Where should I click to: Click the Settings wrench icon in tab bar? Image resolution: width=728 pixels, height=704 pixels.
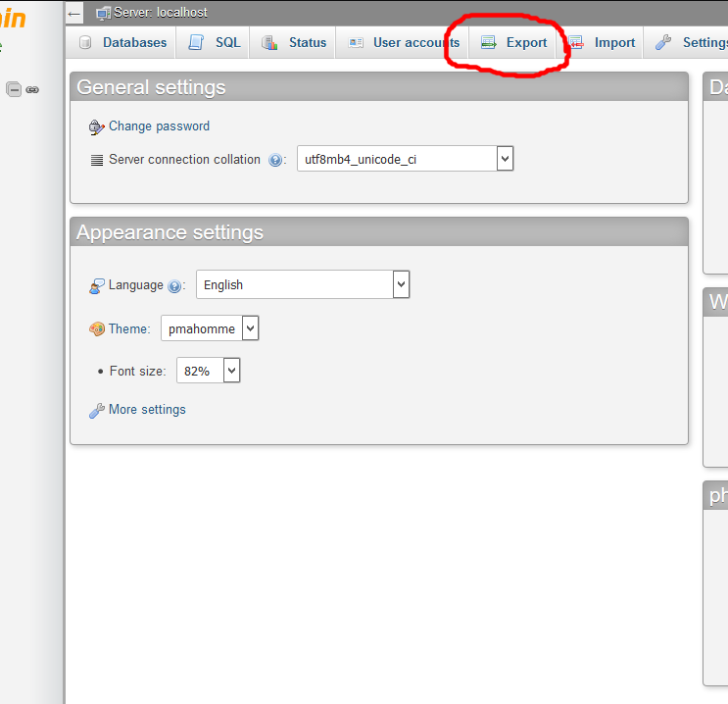click(x=663, y=42)
